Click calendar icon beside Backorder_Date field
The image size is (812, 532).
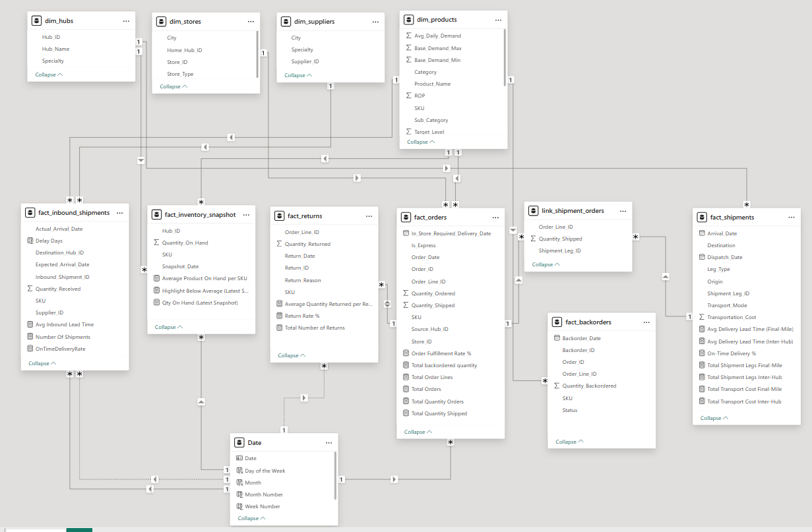[556, 338]
